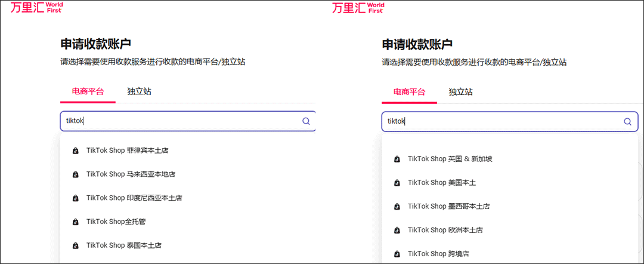Click bag icon beside TikTok Shop 墨西哥本土店

click(x=397, y=207)
